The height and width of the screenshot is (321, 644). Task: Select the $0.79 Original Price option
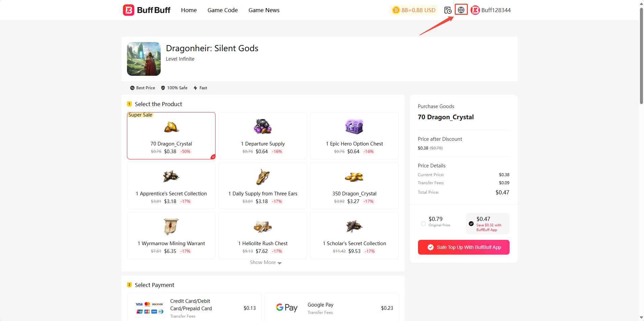[423, 224]
